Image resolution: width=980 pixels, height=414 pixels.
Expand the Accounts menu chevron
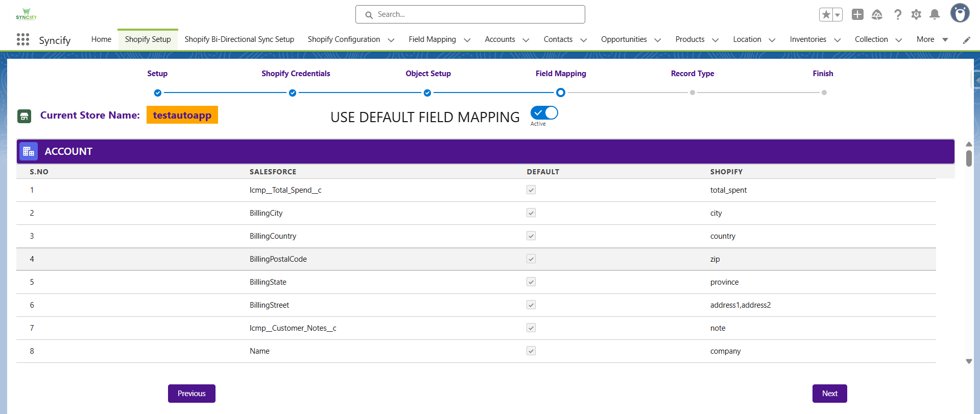pyautogui.click(x=525, y=40)
